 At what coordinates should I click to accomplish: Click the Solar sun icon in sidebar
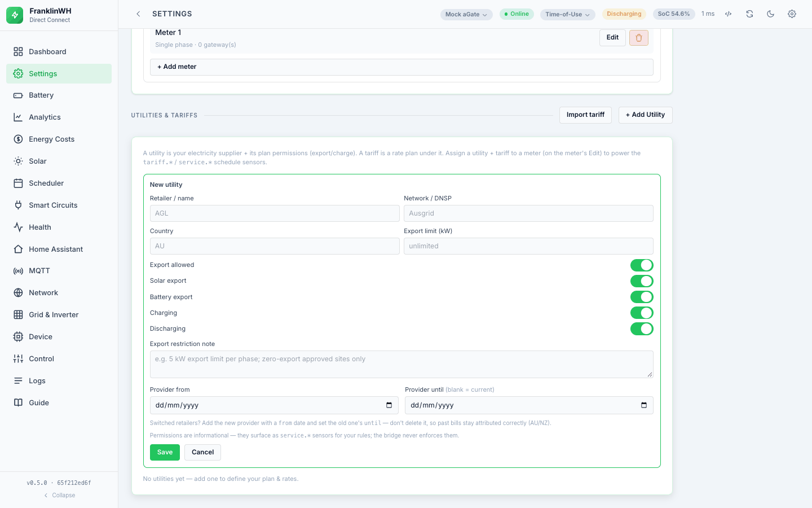(18, 161)
